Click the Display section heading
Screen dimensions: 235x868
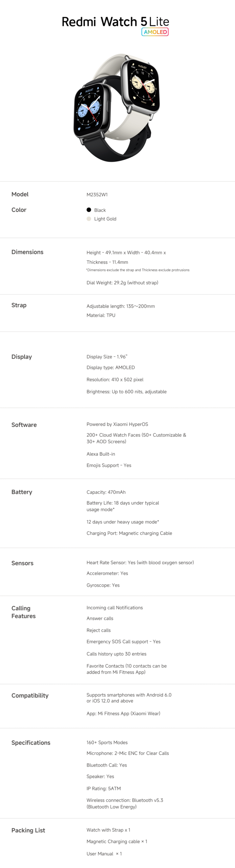pyautogui.click(x=22, y=357)
